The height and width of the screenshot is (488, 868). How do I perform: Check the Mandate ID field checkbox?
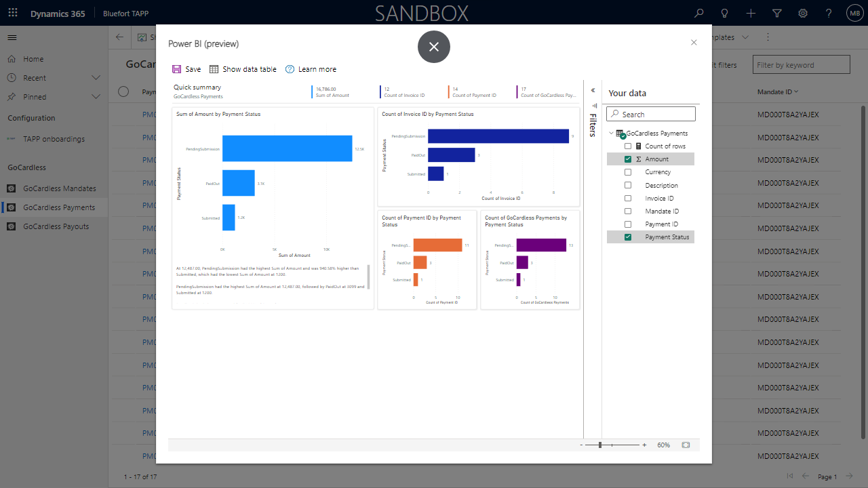[628, 211]
